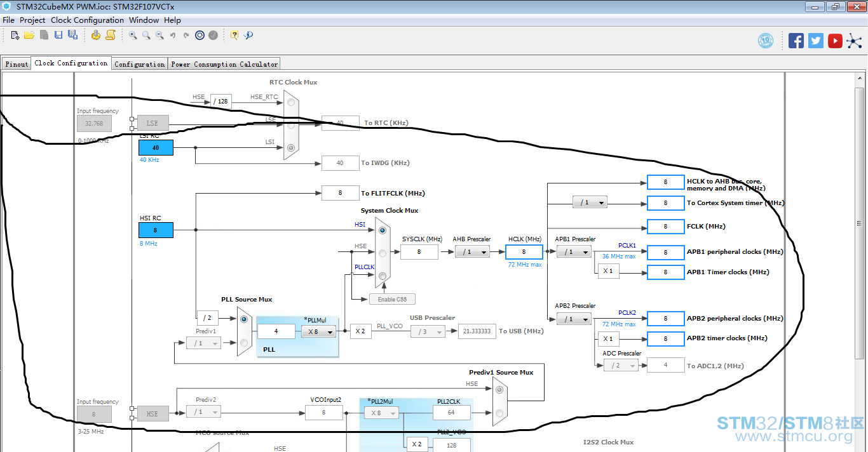
Task: Click the New Project toolbar icon
Action: (x=15, y=35)
